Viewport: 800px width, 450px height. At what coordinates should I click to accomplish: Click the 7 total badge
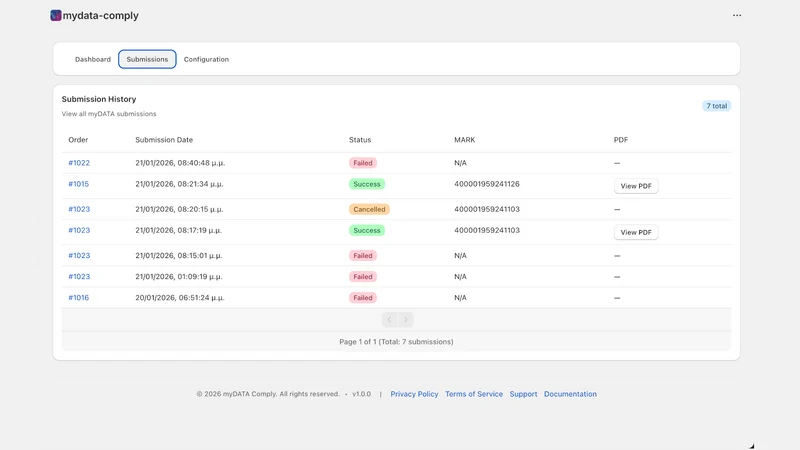pyautogui.click(x=716, y=106)
